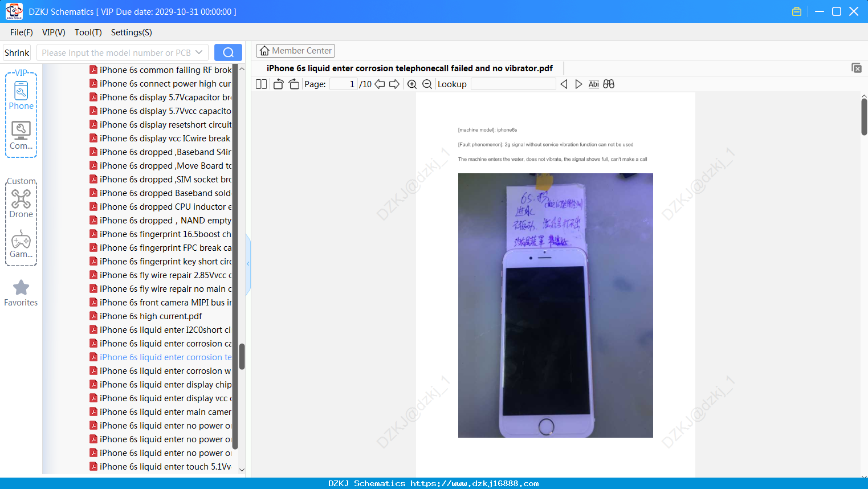The width and height of the screenshot is (868, 489).
Task: Open the Tool(T) menu
Action: coord(88,32)
